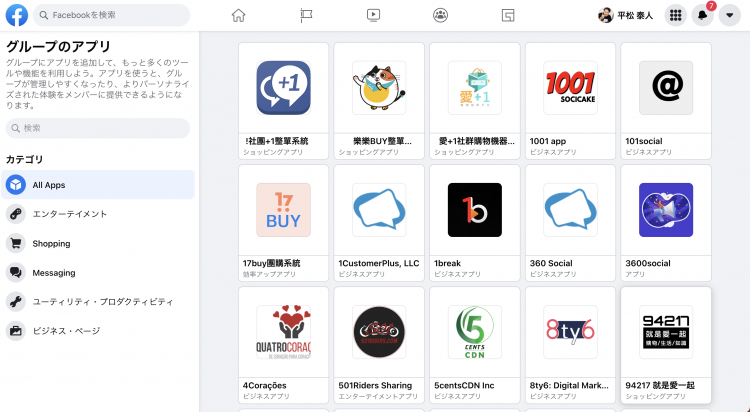The height and width of the screenshot is (412, 750).
Task: Click the 愛+1社群購物機器... title
Action: click(x=476, y=141)
